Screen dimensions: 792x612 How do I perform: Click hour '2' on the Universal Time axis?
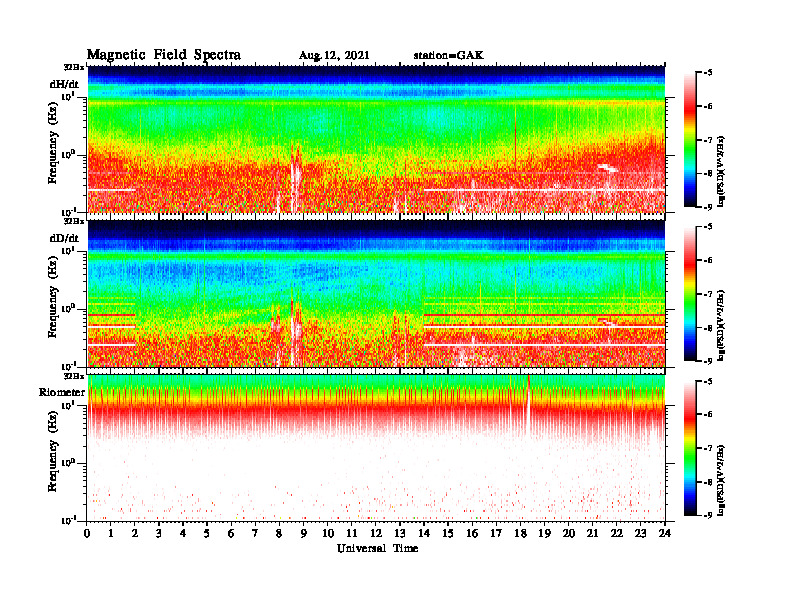[x=135, y=533]
